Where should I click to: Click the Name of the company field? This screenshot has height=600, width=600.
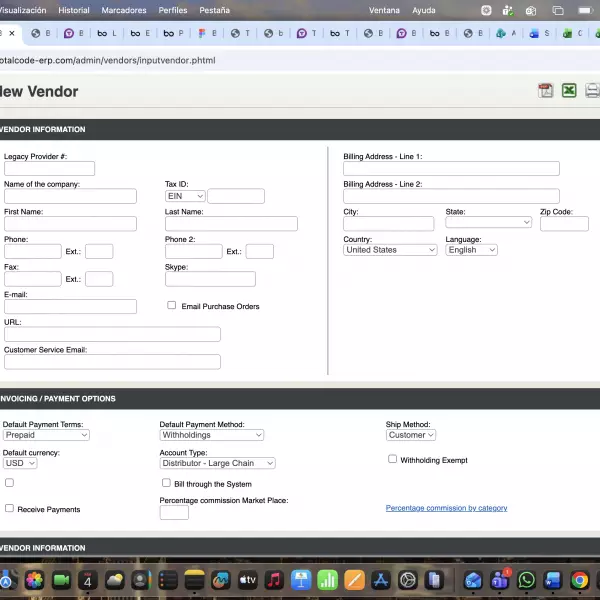(70, 196)
